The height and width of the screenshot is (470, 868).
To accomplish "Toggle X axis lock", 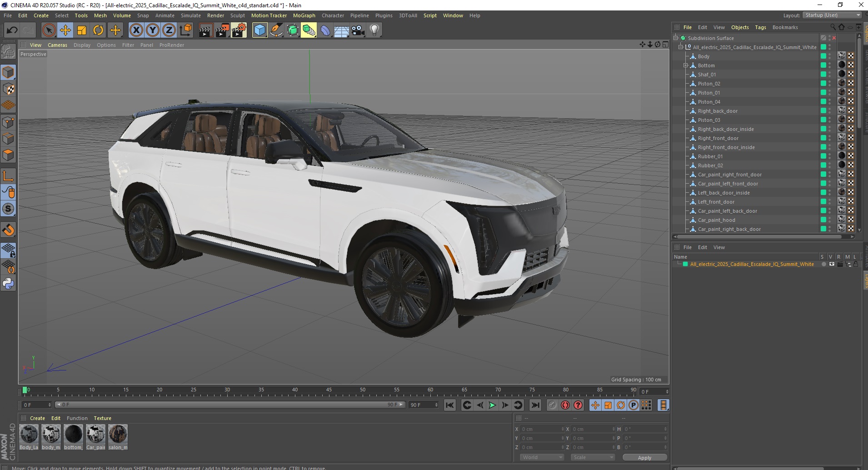I will tap(136, 30).
